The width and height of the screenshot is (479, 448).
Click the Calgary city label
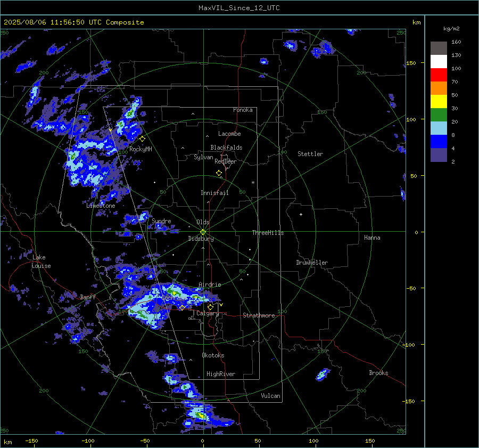(x=208, y=313)
